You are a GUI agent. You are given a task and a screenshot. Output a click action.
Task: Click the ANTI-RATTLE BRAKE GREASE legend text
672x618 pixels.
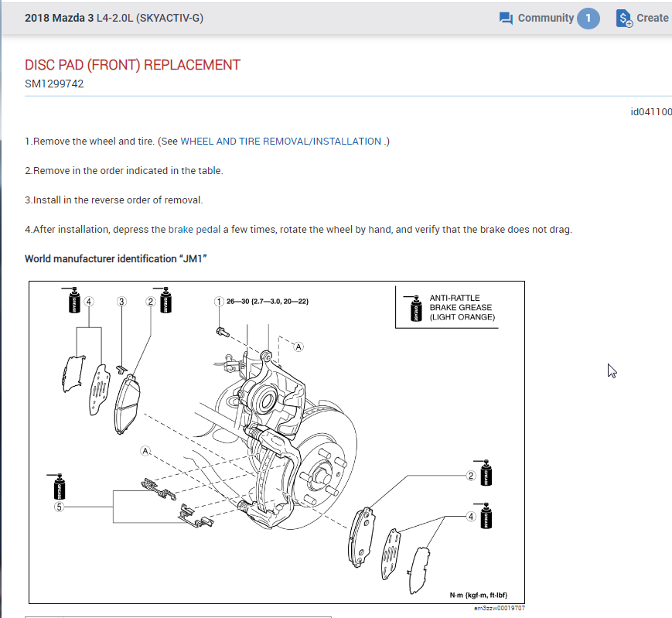point(462,308)
